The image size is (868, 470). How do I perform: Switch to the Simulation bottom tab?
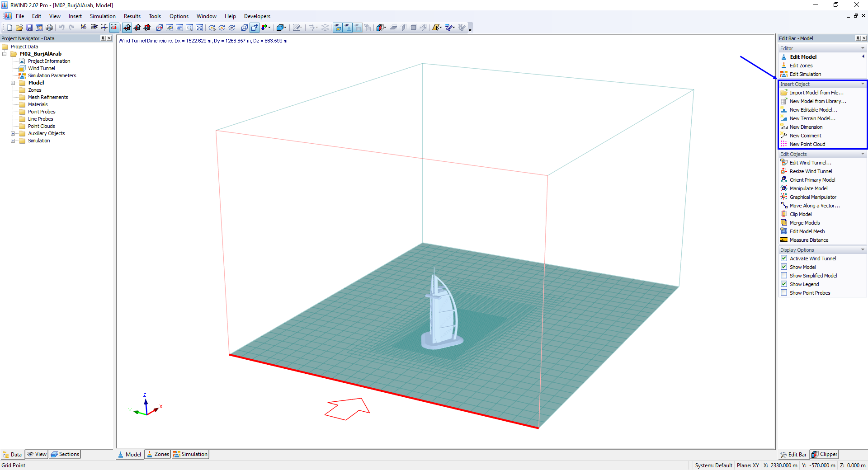click(190, 454)
